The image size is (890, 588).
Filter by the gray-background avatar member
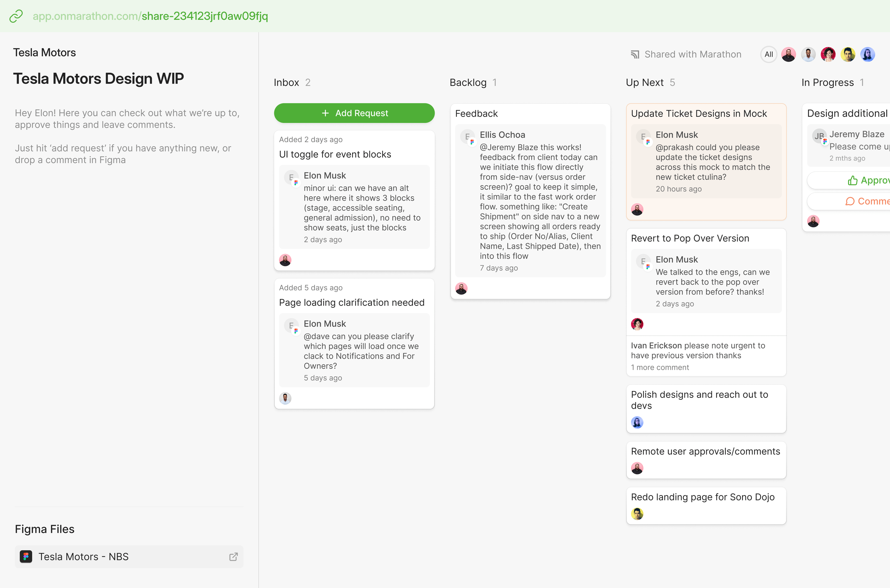point(808,55)
